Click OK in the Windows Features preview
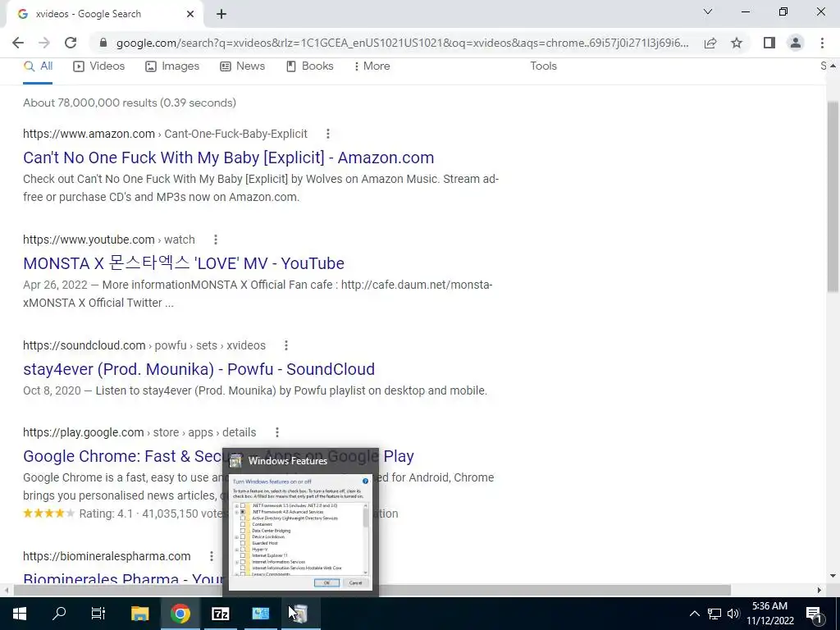 tap(326, 582)
